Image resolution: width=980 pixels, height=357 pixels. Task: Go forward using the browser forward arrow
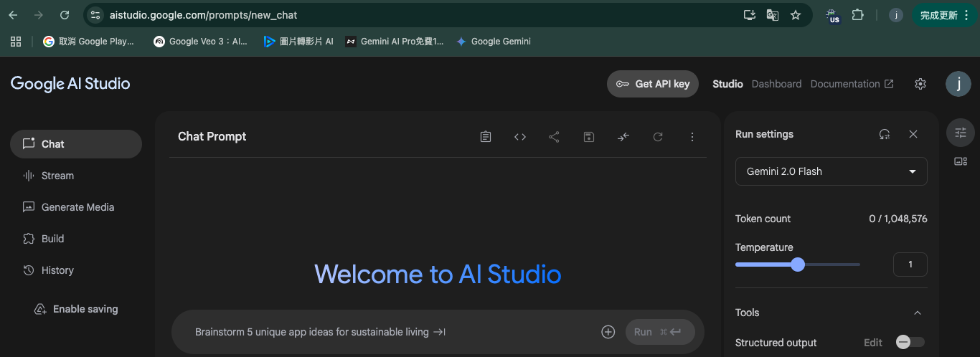click(x=39, y=14)
